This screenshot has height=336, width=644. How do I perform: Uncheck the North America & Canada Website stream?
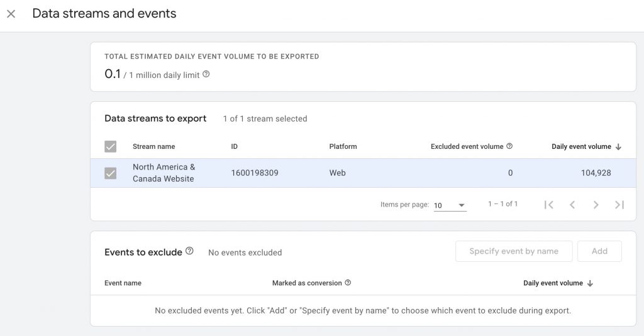tap(111, 173)
